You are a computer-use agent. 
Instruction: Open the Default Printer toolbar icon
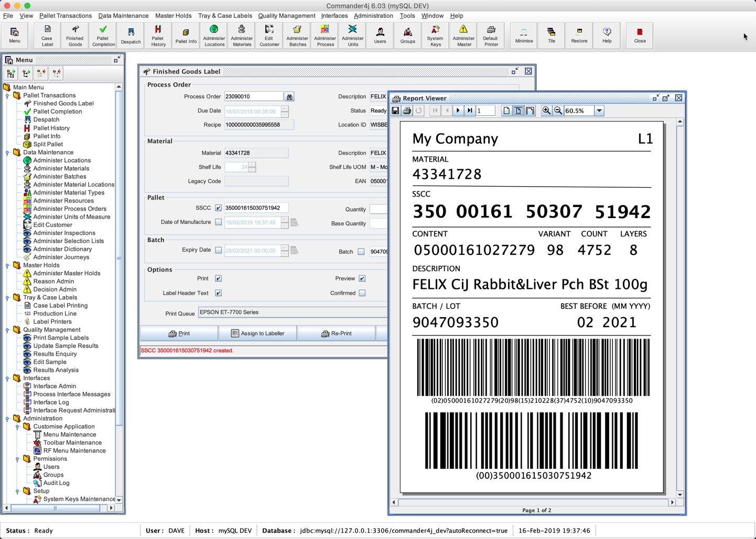[x=490, y=35]
